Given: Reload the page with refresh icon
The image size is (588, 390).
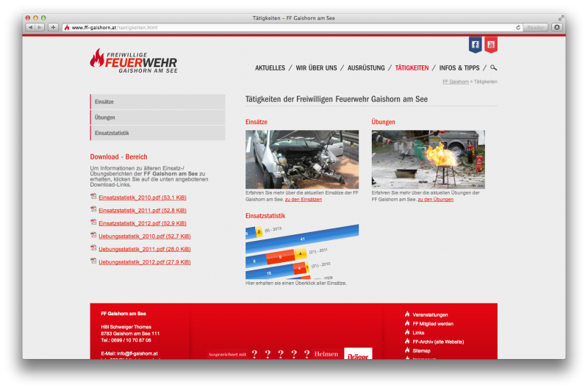Looking at the screenshot, I should click(x=518, y=27).
